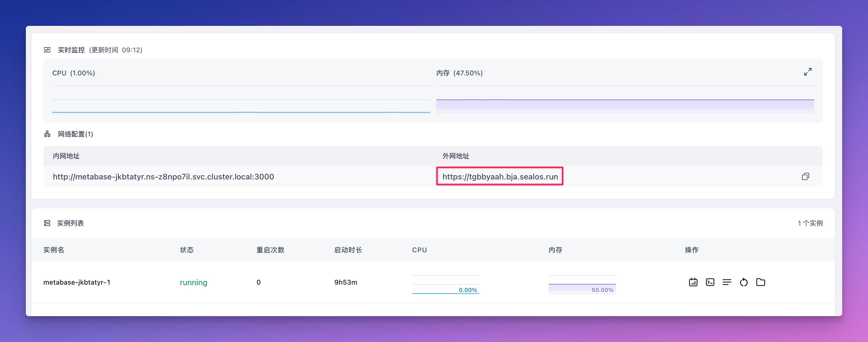The image size is (868, 342).
Task: Open the file manager for the instance
Action: pos(760,282)
